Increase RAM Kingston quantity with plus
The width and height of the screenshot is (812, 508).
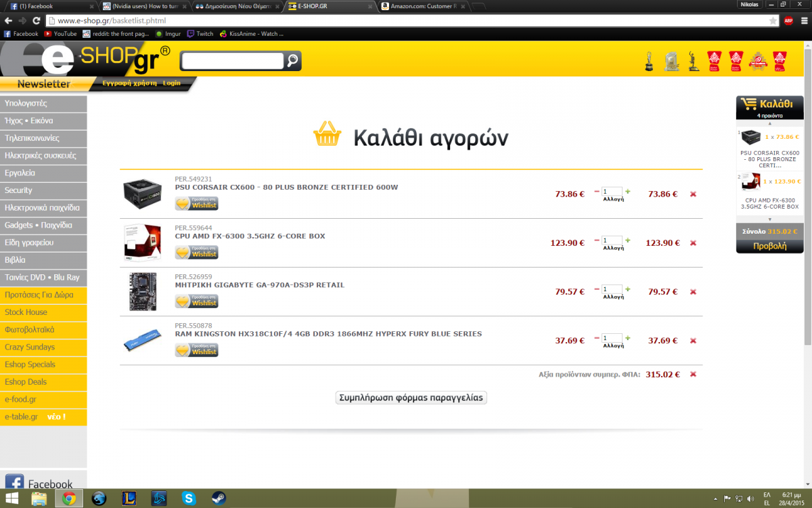[628, 338]
